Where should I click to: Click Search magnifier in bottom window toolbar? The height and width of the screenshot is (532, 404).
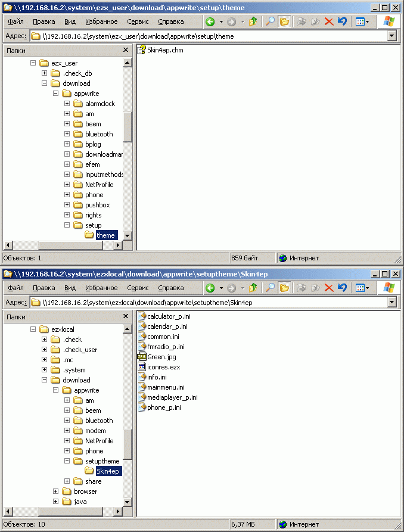[x=271, y=288]
